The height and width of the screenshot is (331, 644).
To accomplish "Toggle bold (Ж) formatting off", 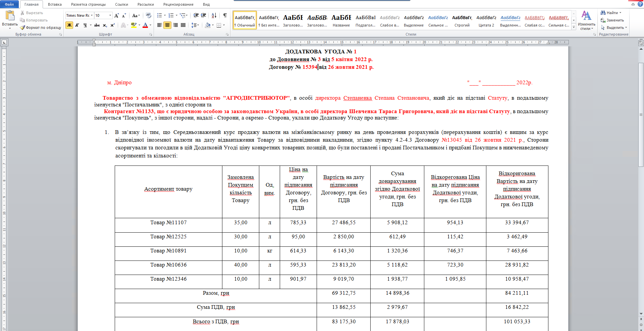I will pos(69,25).
